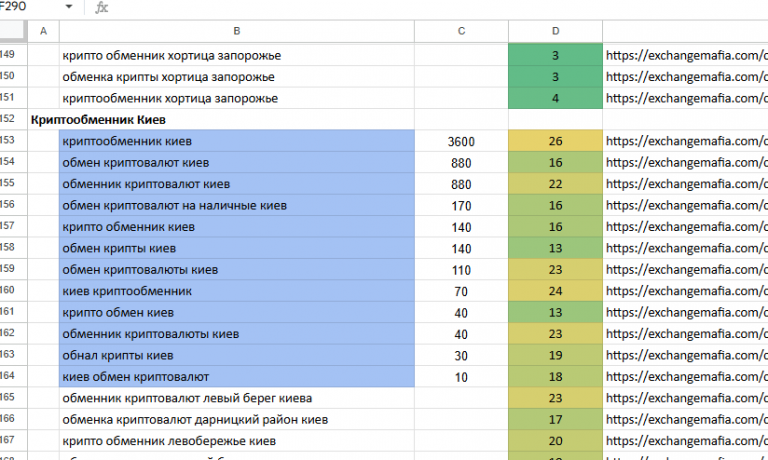
Task: Click the fx formula bar icon
Action: [x=101, y=7]
